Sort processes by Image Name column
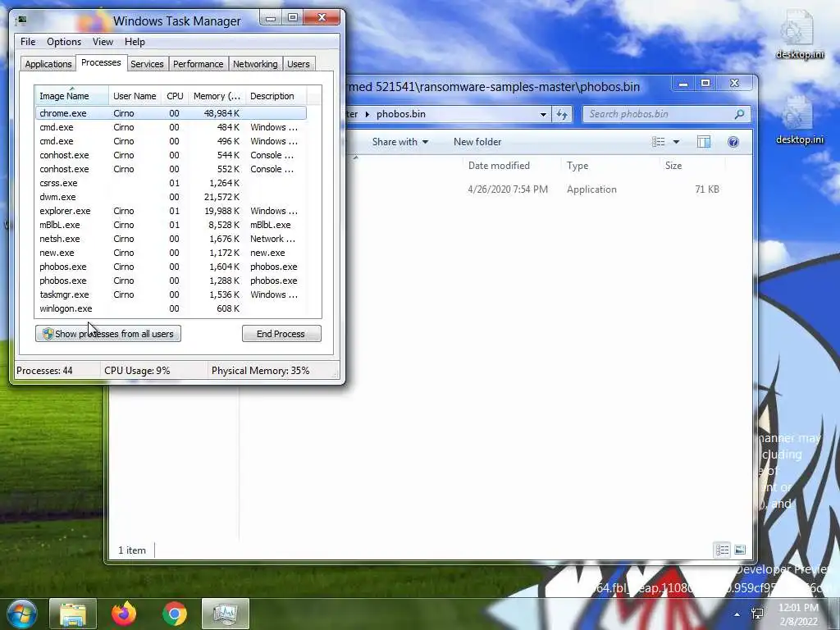This screenshot has height=630, width=840. tap(72, 96)
